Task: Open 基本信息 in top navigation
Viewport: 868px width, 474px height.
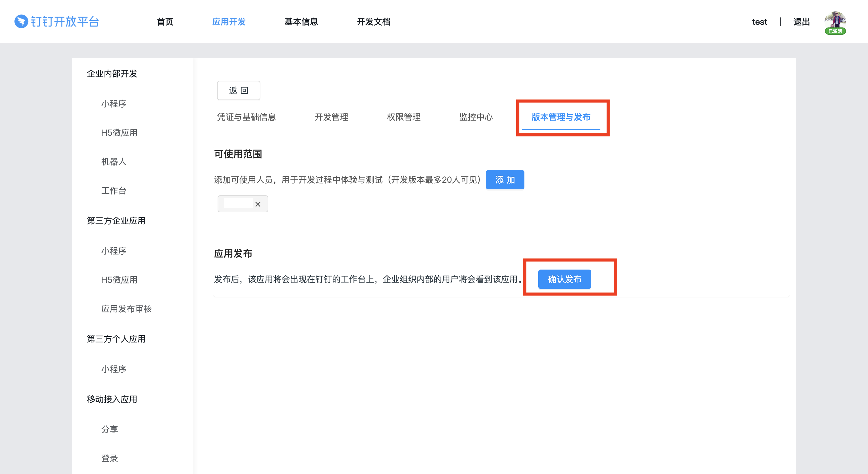Action: pos(301,22)
